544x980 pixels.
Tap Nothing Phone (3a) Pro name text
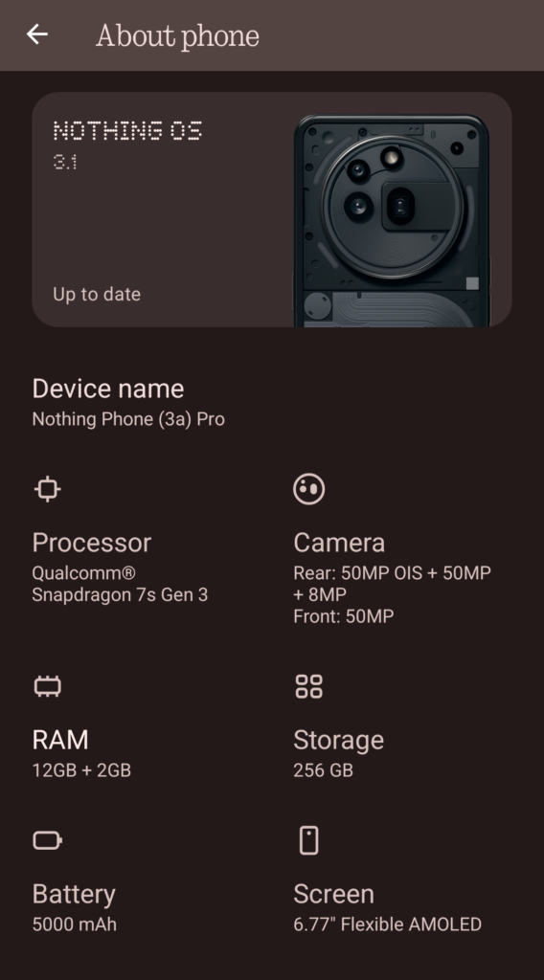point(128,419)
